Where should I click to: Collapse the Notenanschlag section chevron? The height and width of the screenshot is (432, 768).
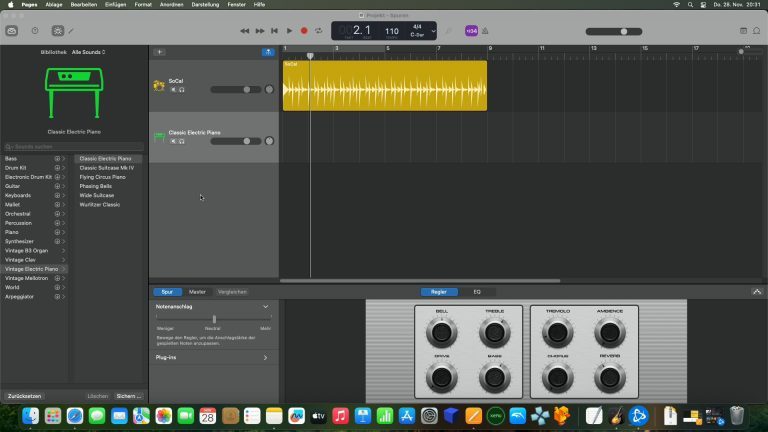(265, 307)
